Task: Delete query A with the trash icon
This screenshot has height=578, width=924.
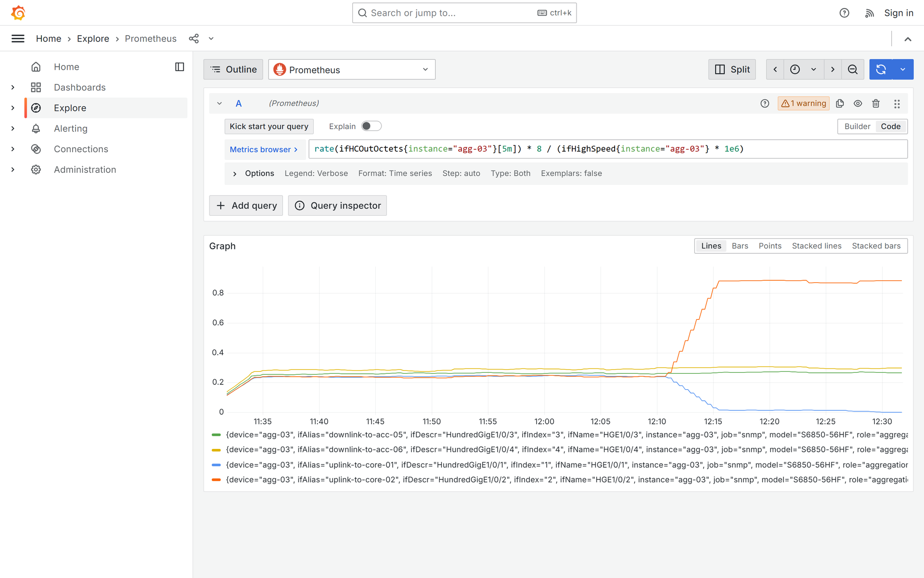Action: click(x=876, y=104)
